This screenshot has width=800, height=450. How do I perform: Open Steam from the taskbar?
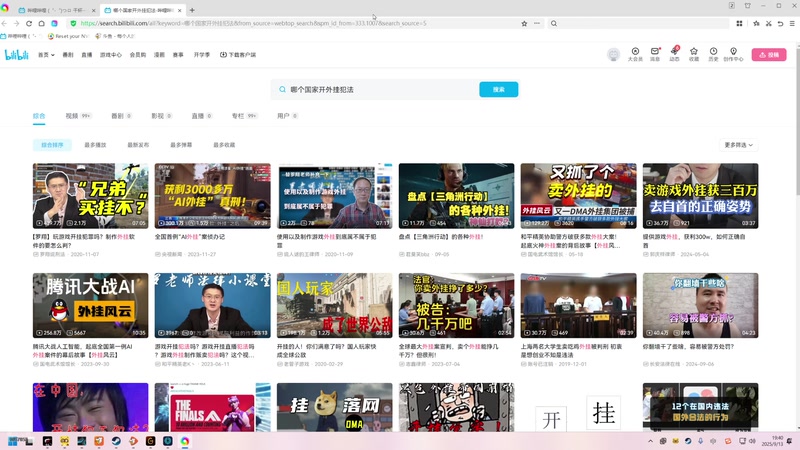tap(116, 441)
